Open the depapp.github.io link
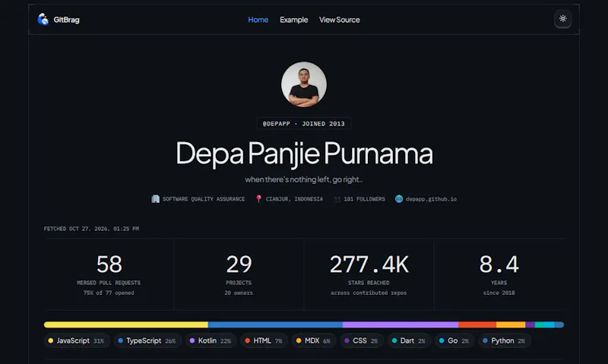 431,199
